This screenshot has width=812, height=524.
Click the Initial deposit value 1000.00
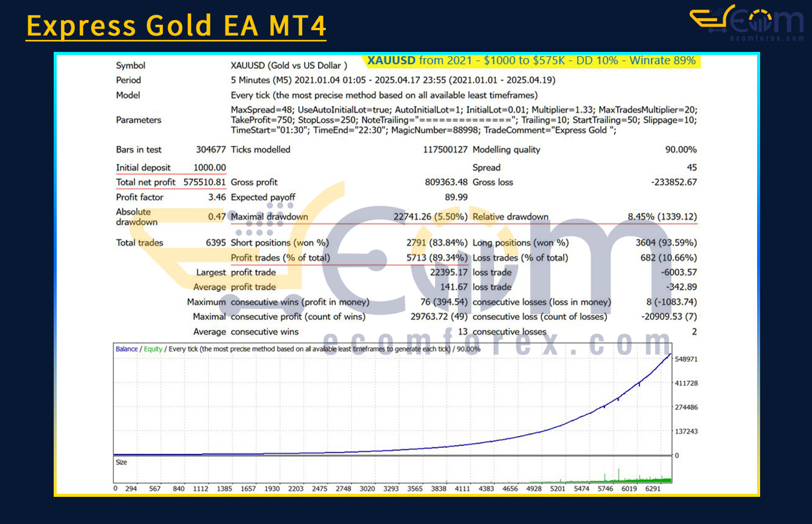point(210,168)
